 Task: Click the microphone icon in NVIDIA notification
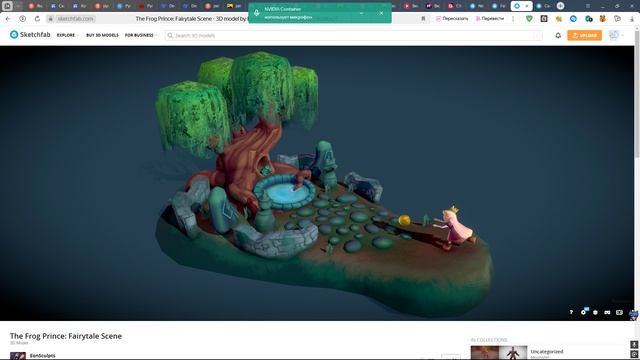[x=256, y=13]
